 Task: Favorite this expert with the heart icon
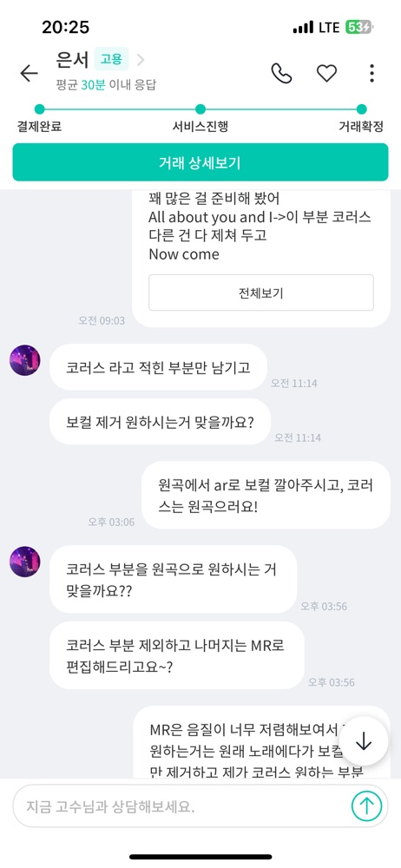[326, 73]
